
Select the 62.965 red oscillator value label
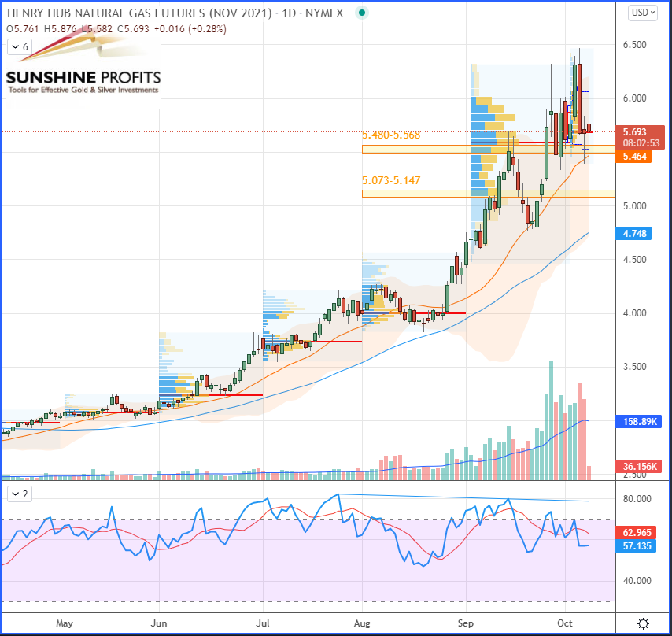click(636, 533)
